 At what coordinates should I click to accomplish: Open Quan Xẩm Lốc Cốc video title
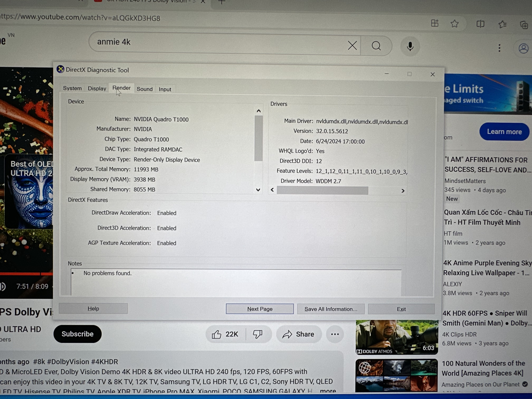tap(488, 217)
